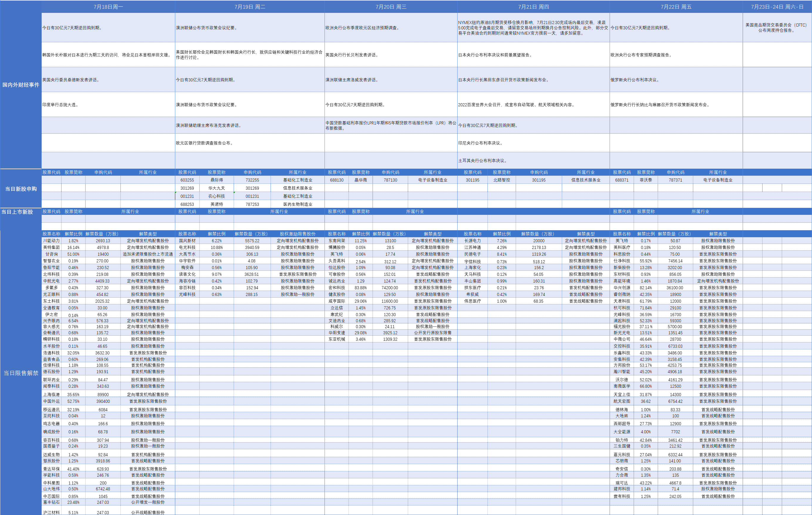Select the 英国央行委员桑德斯发表讲话 cell
This screenshot has height=515, width=812.
coord(108,80)
